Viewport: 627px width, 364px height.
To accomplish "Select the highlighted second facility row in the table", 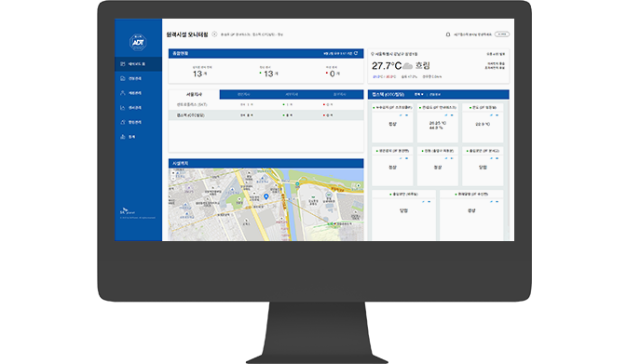I will 266,115.
